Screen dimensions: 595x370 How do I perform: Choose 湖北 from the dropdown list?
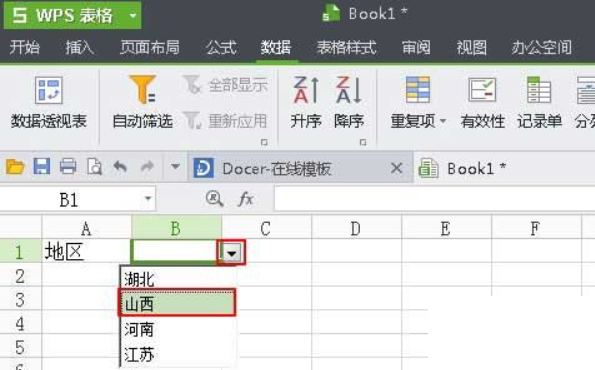point(178,279)
